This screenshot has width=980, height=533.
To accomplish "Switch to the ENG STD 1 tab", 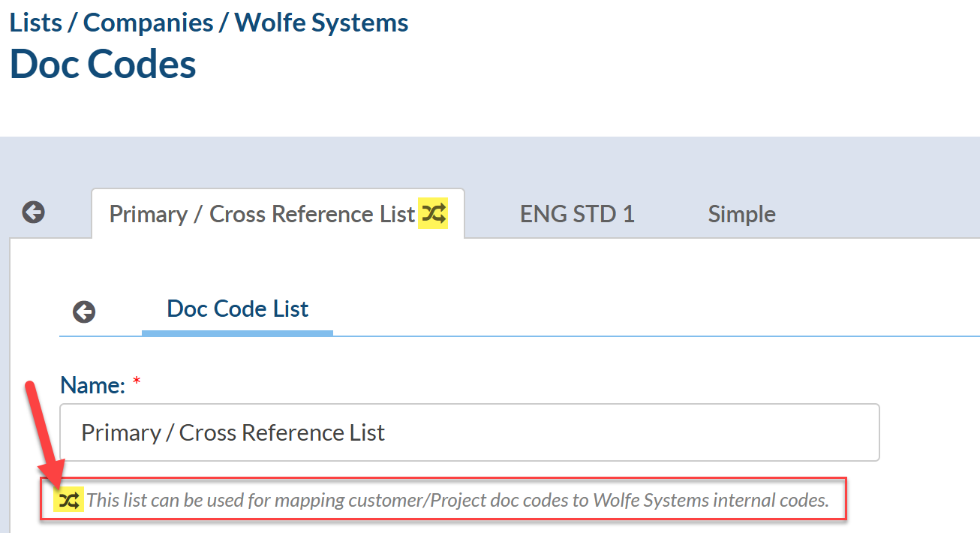I will (x=577, y=214).
